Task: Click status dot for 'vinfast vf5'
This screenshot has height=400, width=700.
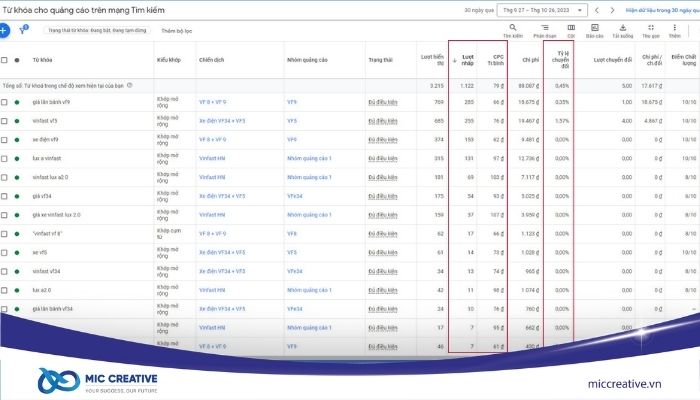Action: [x=17, y=121]
